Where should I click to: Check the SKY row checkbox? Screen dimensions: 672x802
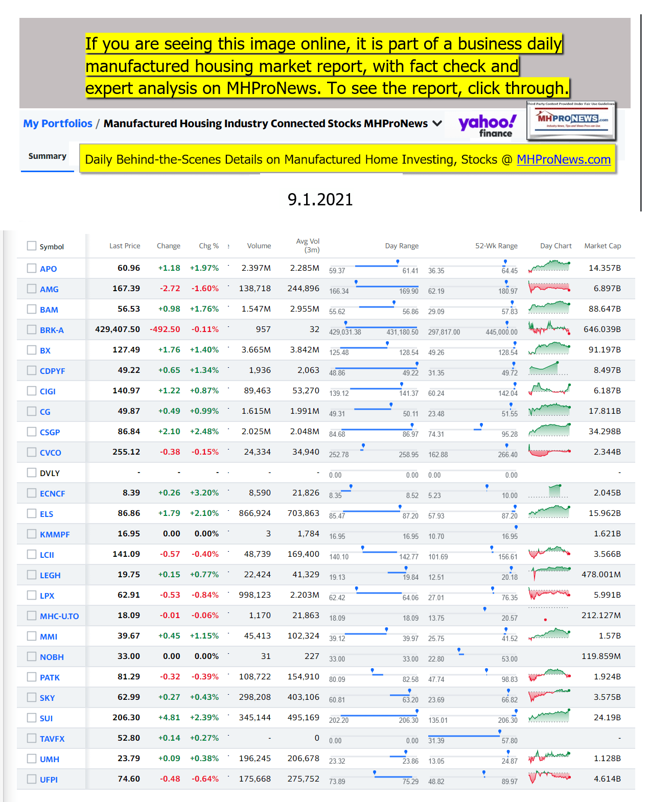(32, 697)
